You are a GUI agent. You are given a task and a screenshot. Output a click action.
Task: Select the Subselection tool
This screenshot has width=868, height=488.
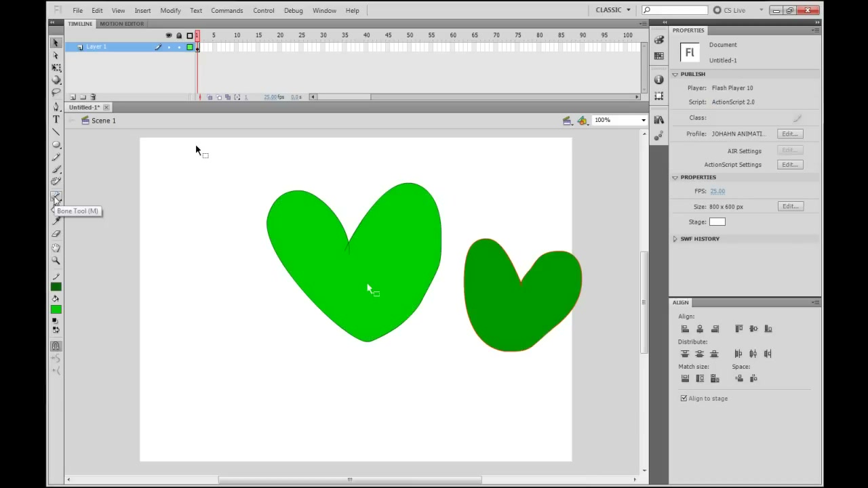pos(56,55)
